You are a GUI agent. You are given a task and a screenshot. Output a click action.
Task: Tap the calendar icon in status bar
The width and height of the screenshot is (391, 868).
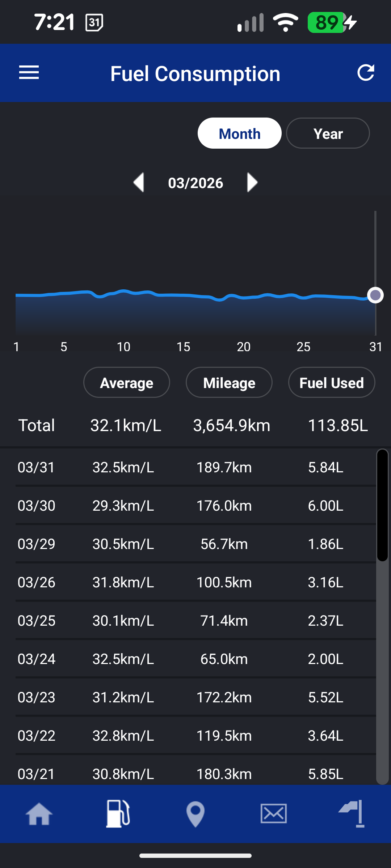94,22
